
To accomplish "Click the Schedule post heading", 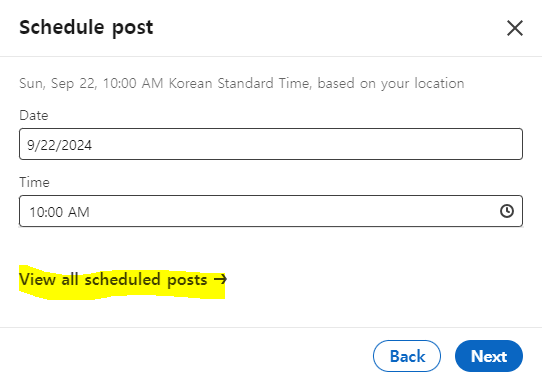I will pyautogui.click(x=86, y=28).
